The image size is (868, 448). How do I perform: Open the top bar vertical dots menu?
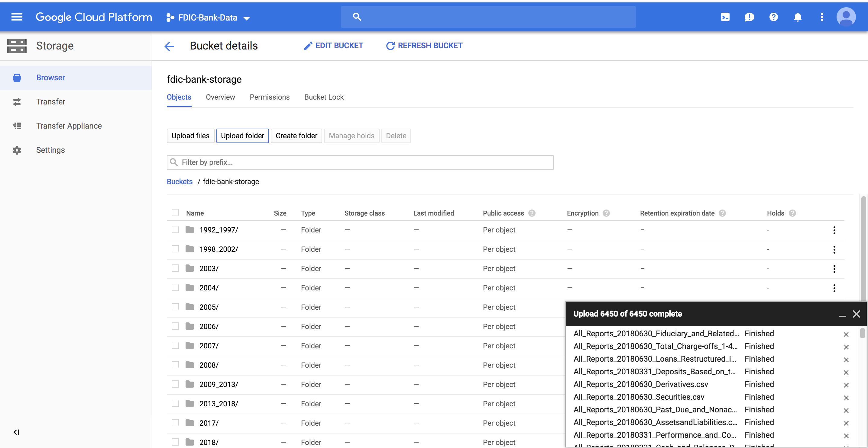pos(822,17)
